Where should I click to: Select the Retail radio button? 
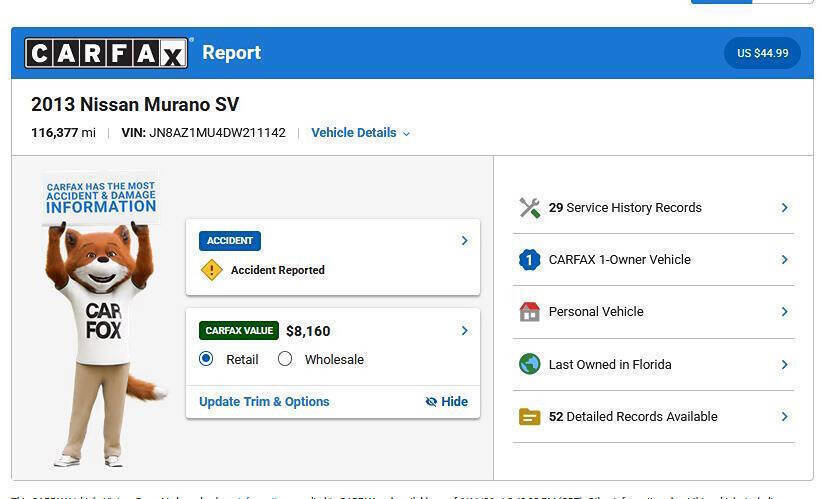pyautogui.click(x=206, y=359)
